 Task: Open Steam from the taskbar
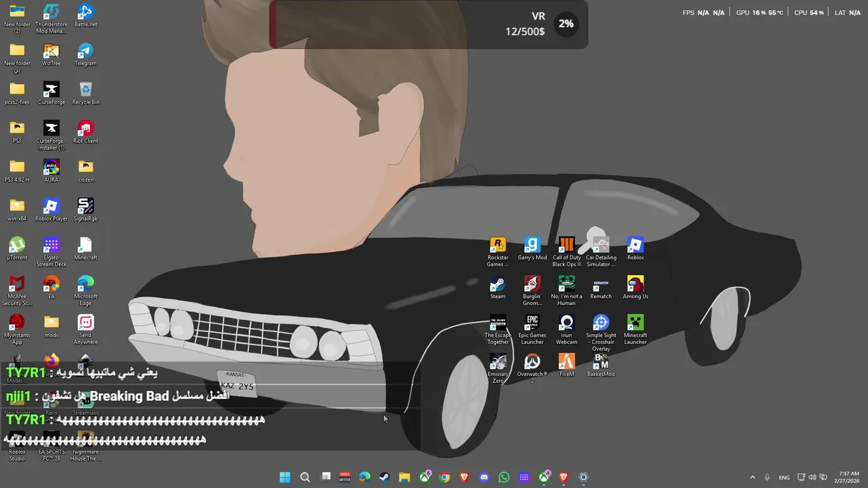[x=384, y=477]
